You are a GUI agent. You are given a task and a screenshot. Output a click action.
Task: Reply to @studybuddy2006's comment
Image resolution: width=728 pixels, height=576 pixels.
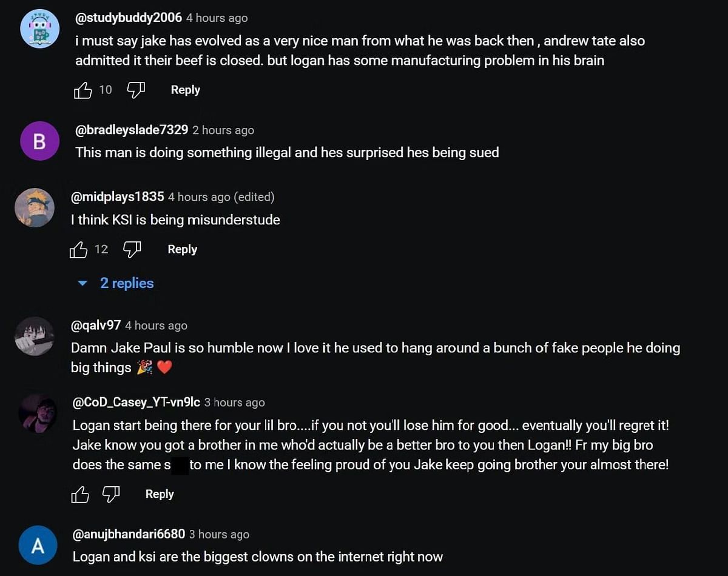185,89
